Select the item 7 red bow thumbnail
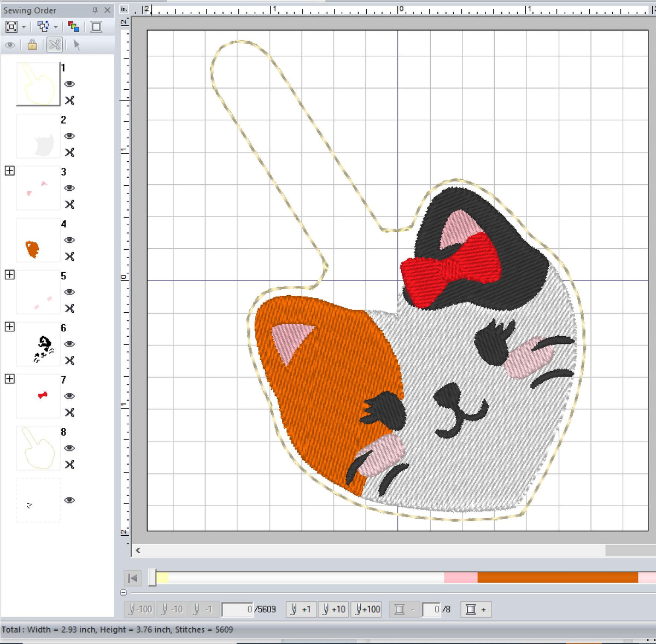 [38, 396]
